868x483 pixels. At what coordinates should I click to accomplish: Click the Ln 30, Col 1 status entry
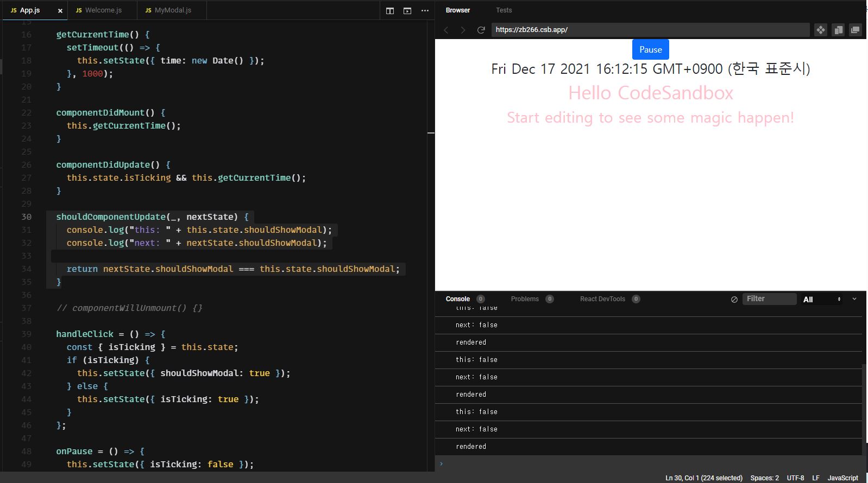tap(703, 478)
